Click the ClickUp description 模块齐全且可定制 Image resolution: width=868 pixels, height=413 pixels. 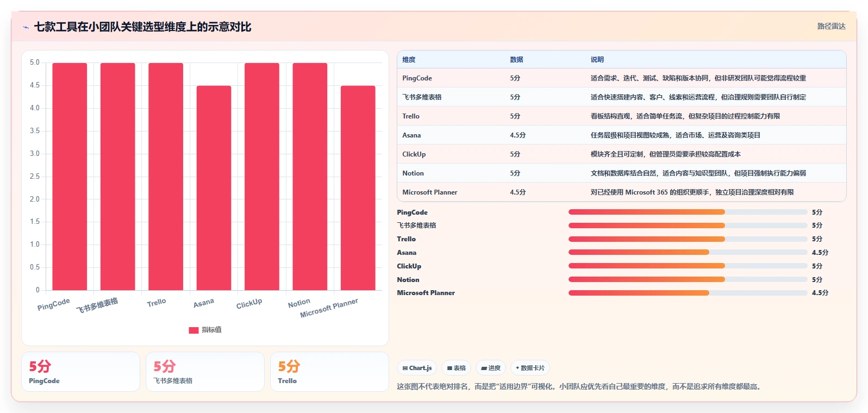pos(666,154)
